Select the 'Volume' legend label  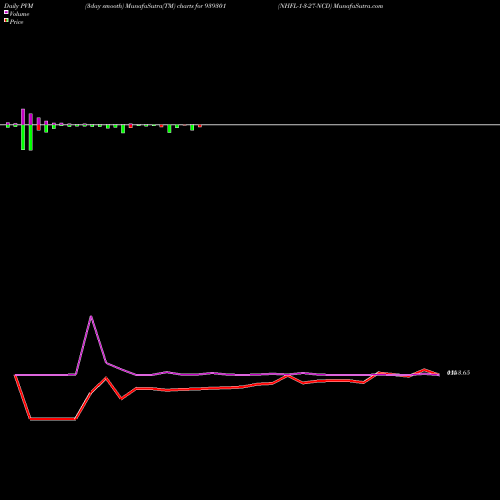pyautogui.click(x=19, y=14)
